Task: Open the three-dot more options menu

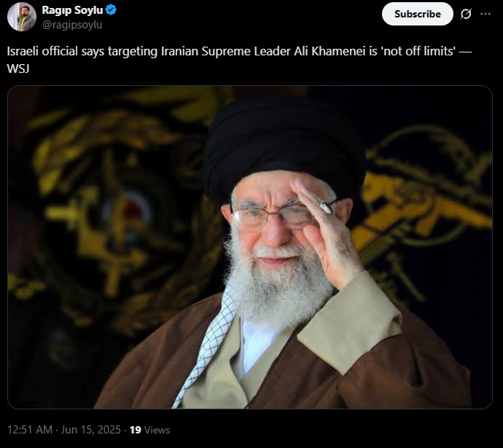Action: pos(486,14)
